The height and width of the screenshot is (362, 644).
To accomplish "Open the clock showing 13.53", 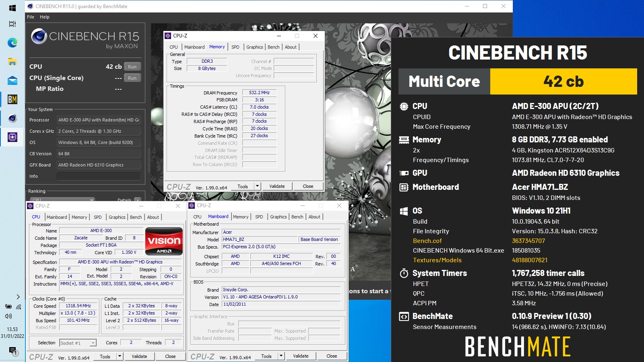I will (12, 329).
